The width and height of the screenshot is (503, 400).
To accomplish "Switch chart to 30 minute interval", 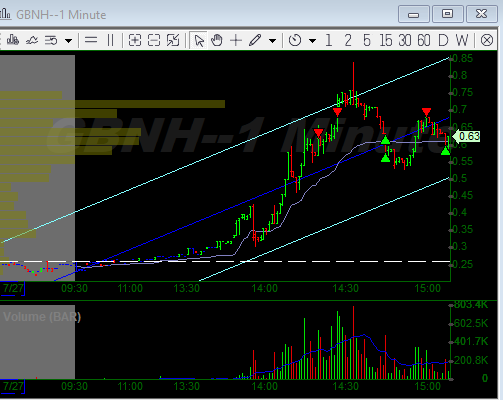I will point(405,40).
